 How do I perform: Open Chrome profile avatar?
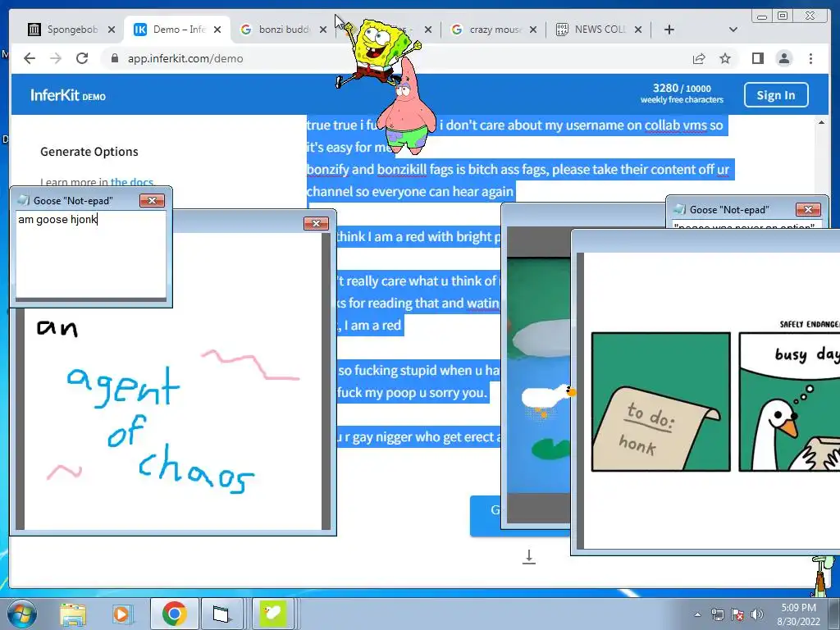783,58
